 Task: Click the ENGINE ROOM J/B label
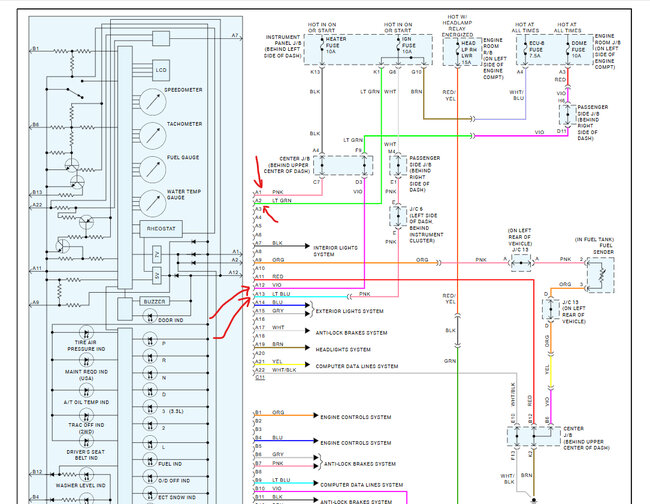pyautogui.click(x=607, y=51)
